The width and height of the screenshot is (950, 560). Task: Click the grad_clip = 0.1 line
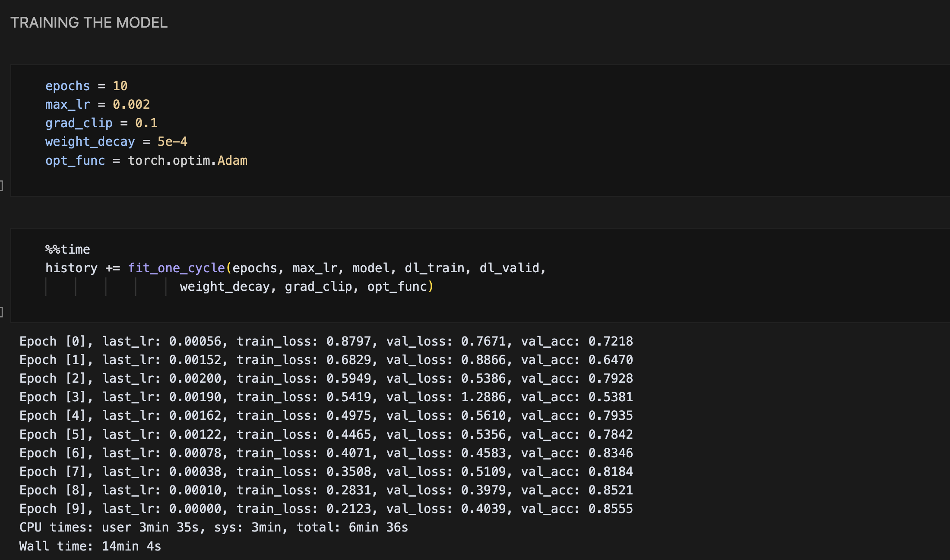tap(101, 123)
